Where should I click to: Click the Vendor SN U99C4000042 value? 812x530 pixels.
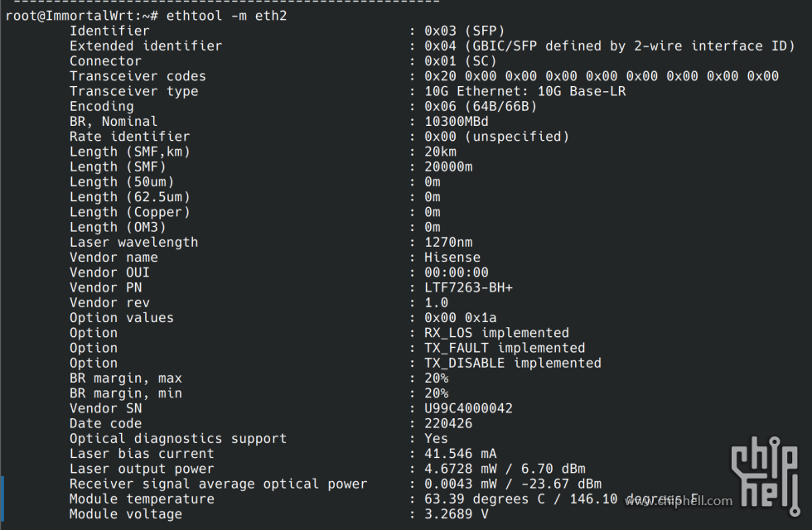(468, 408)
